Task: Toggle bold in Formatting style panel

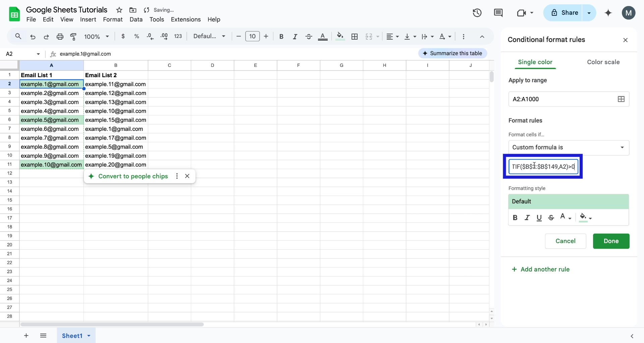Action: tap(515, 217)
